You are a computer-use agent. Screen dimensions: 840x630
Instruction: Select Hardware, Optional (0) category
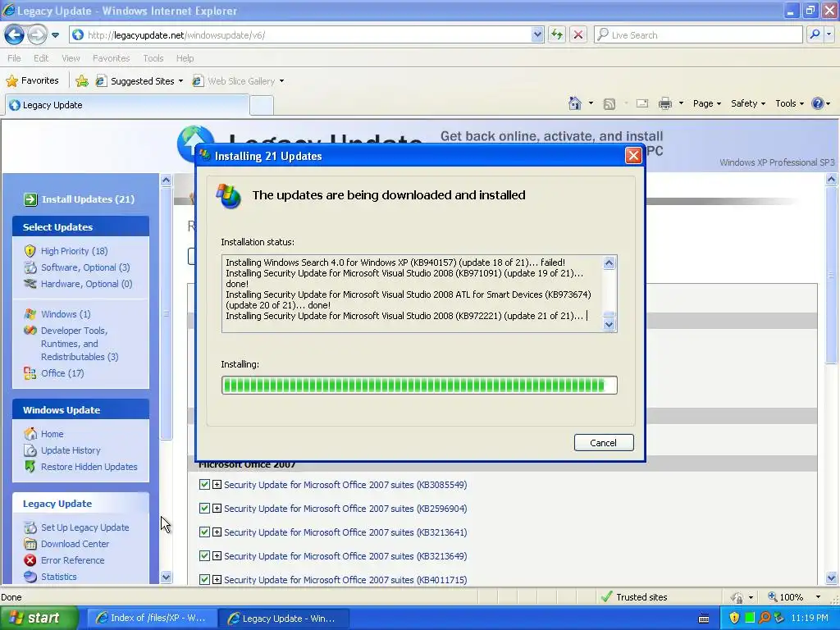coord(86,284)
